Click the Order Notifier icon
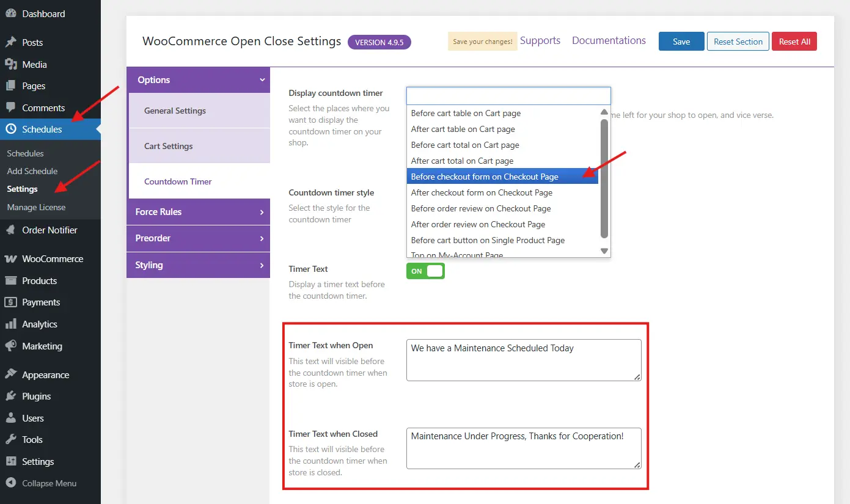The image size is (850, 504). click(10, 230)
